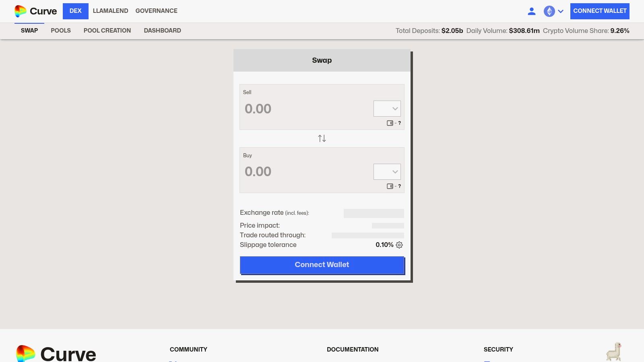Click the question mark help icon under Sell selector
Screen dimensions: 644x362
click(399, 123)
